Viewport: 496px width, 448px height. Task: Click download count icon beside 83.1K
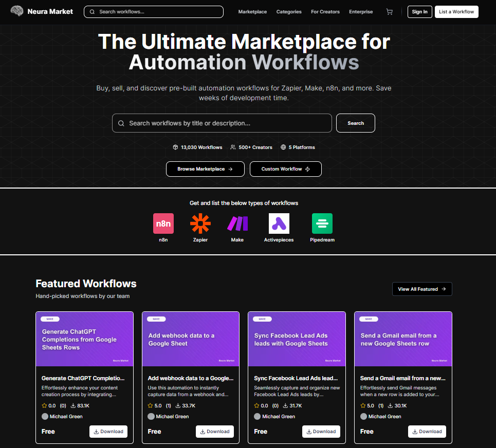[73, 406]
